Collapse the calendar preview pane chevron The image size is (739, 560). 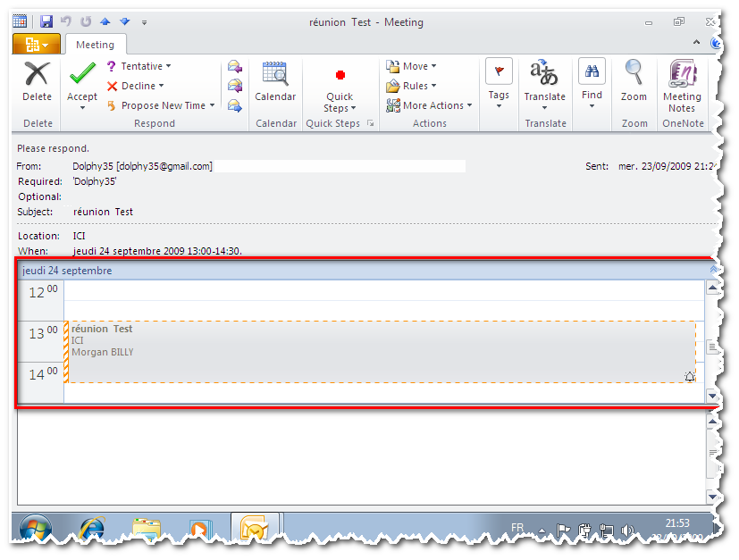coord(712,269)
